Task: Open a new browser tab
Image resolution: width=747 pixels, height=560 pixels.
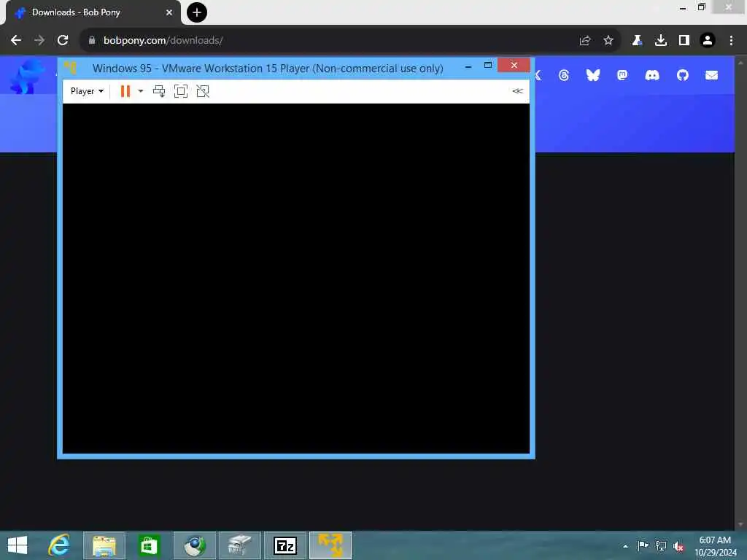Action: coord(197,12)
